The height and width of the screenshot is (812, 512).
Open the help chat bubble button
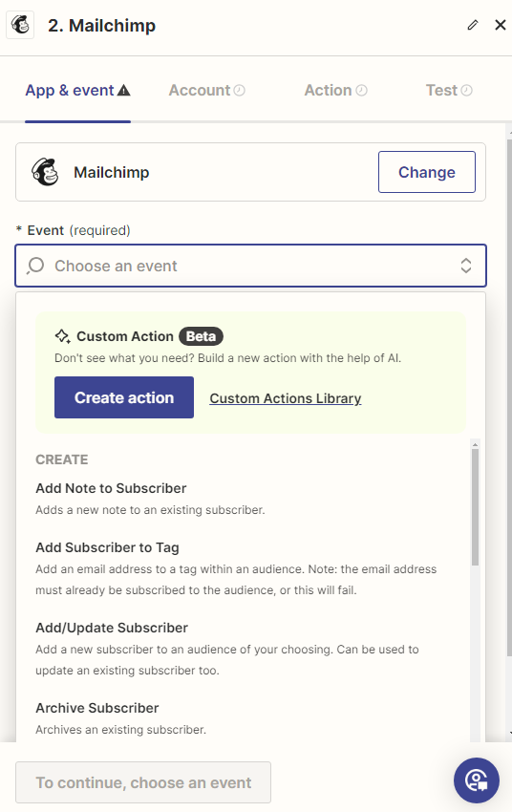pos(477,780)
